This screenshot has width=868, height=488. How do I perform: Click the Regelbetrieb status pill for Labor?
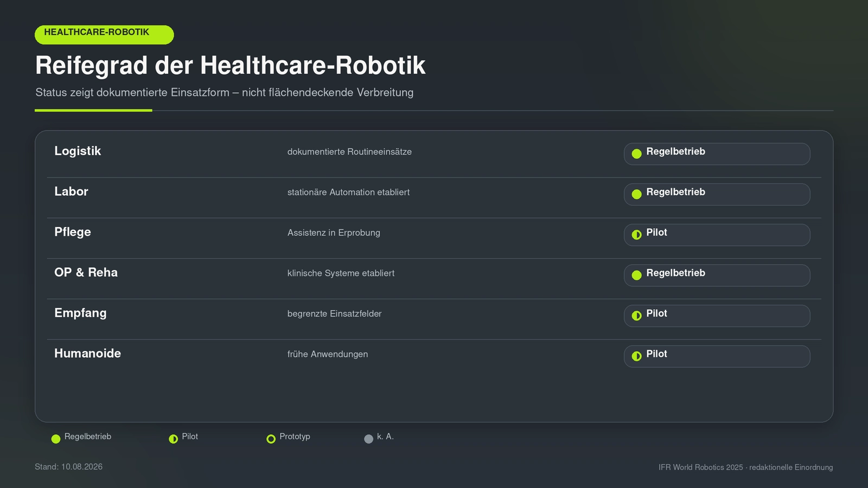coord(717,194)
